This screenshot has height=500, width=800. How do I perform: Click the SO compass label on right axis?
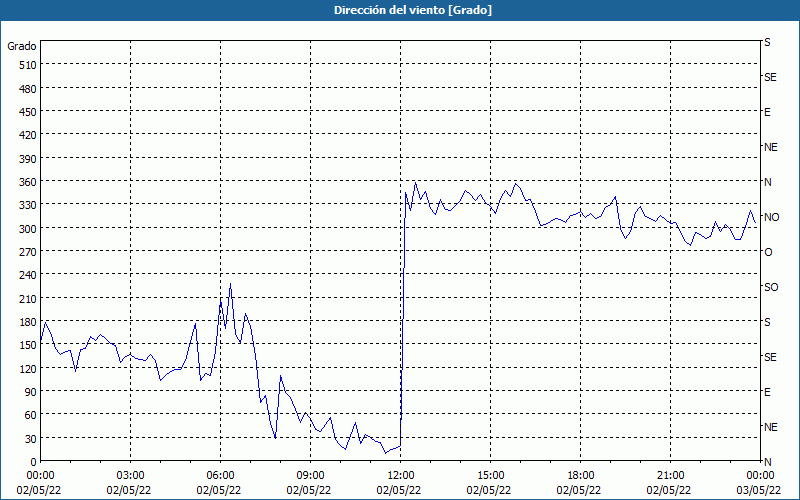tap(771, 287)
